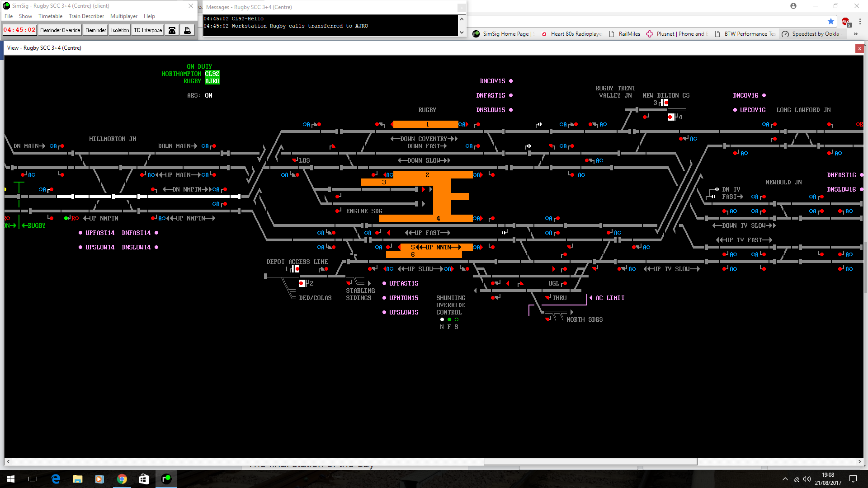The image size is (868, 488).
Task: Click the Messages window up arrow
Action: (x=462, y=19)
